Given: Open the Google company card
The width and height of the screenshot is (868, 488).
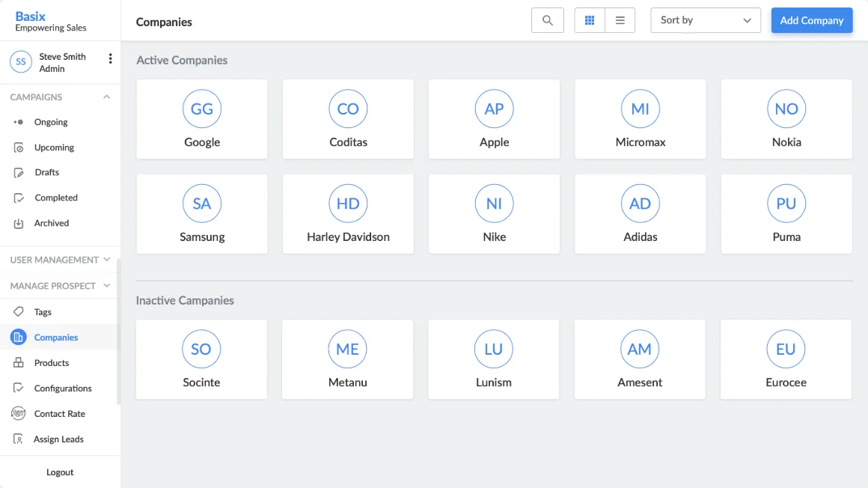Looking at the screenshot, I should 202,119.
